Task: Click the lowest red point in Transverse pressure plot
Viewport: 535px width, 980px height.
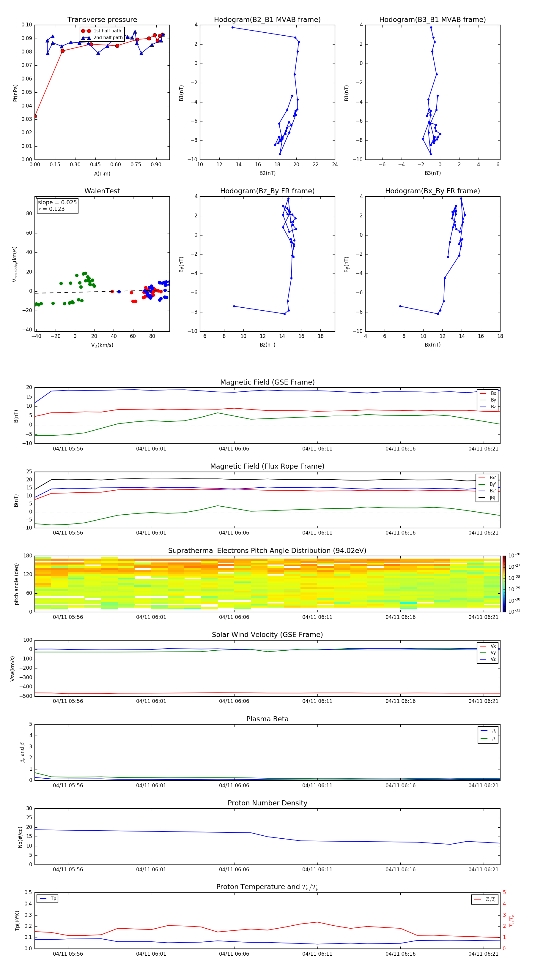Action: pyautogui.click(x=35, y=116)
